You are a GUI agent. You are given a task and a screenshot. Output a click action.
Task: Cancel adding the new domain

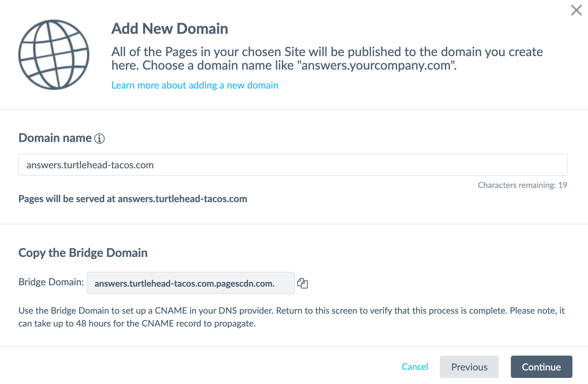coord(415,367)
